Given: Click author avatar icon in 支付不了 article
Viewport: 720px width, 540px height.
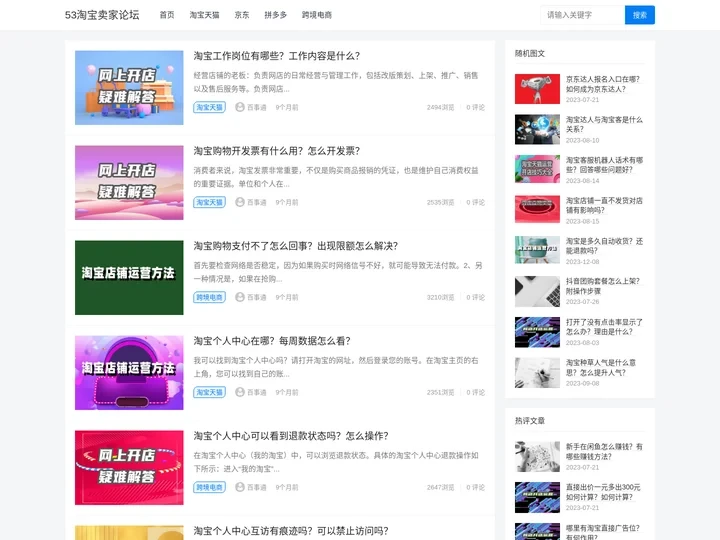Looking at the screenshot, I should click(240, 297).
